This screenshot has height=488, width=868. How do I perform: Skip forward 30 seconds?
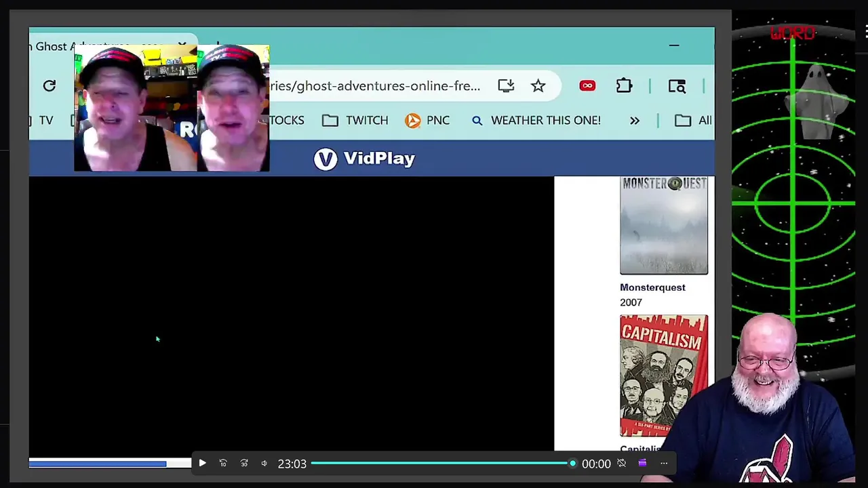[244, 464]
